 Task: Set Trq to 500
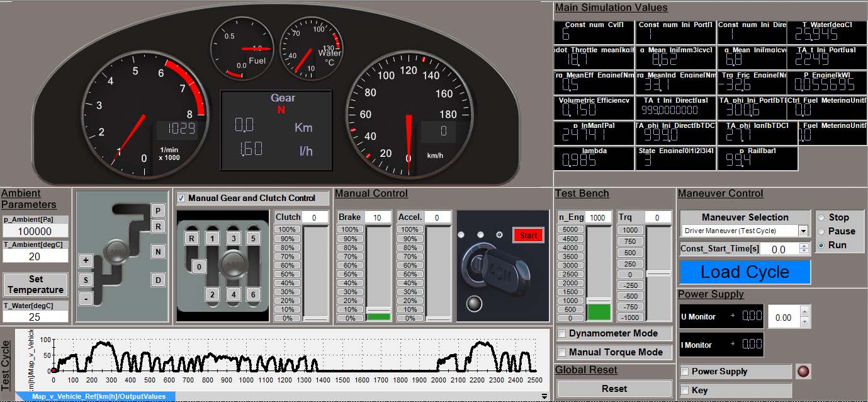(630, 253)
